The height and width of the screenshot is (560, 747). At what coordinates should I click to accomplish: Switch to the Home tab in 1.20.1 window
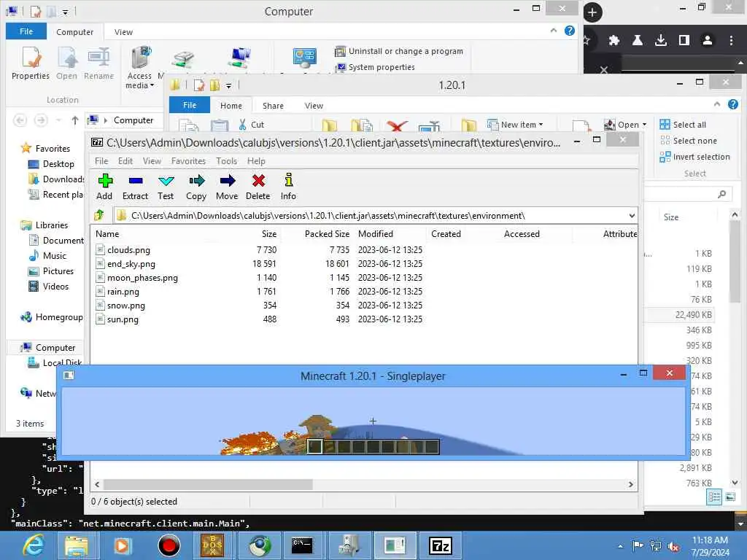click(x=231, y=106)
